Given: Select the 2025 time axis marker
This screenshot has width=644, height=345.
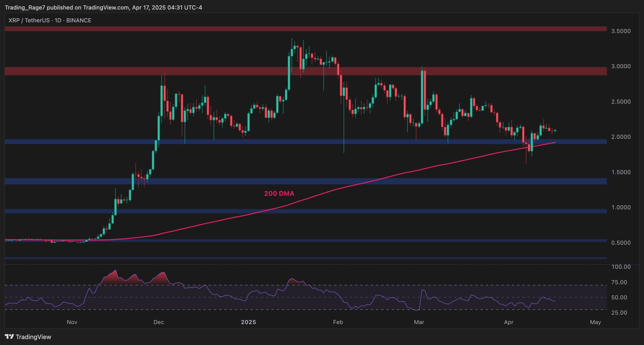Looking at the screenshot, I should point(248,322).
